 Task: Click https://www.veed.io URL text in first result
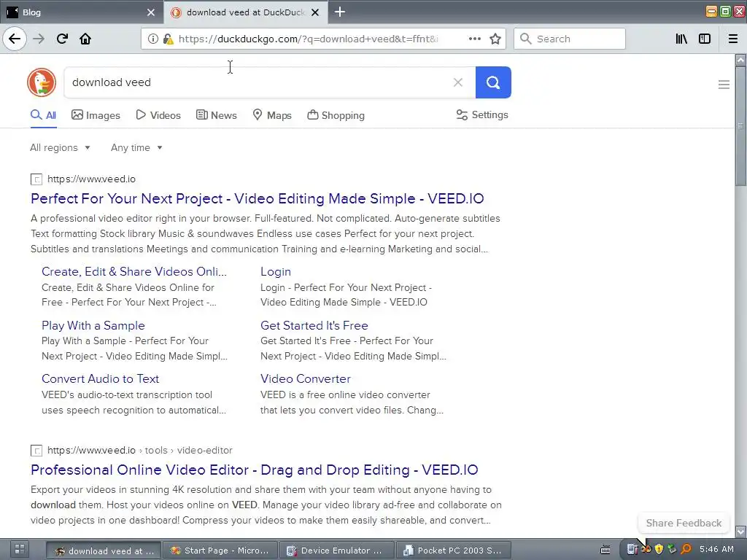[91, 179]
